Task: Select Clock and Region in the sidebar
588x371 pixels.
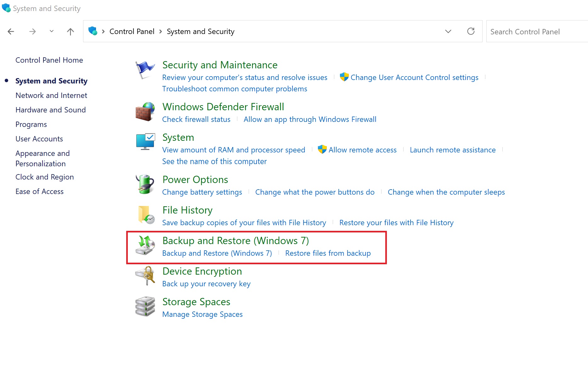Action: click(44, 177)
